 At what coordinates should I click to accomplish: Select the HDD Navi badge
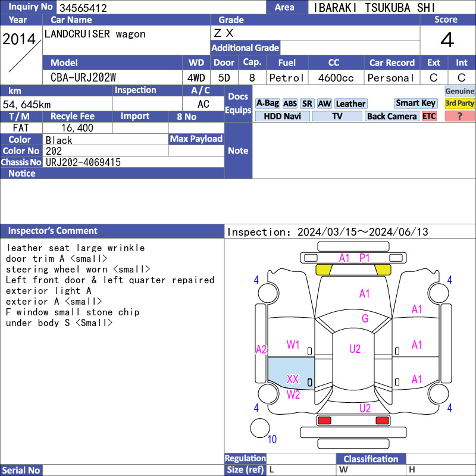coord(282,117)
